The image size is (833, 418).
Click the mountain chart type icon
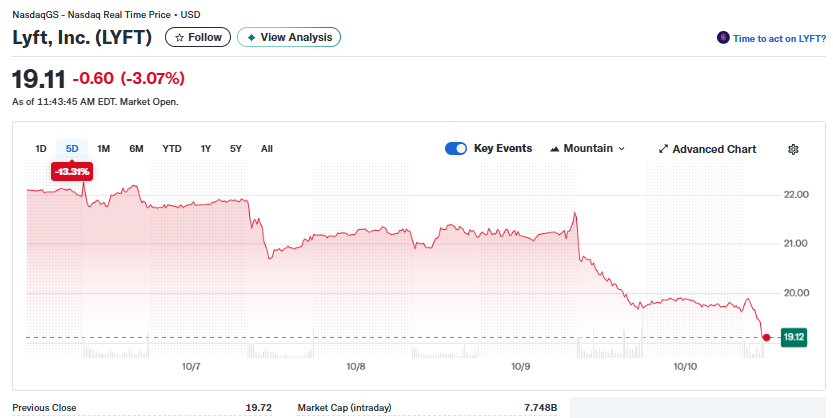coord(554,149)
